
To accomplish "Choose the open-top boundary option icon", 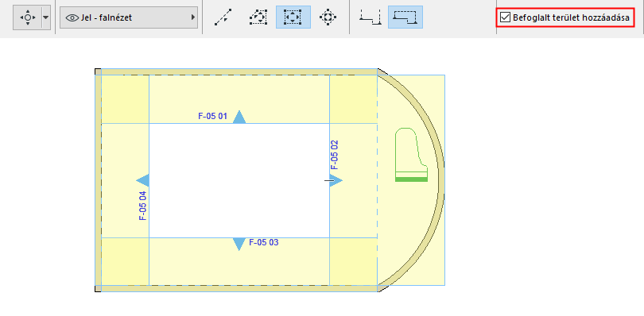I will pyautogui.click(x=370, y=17).
